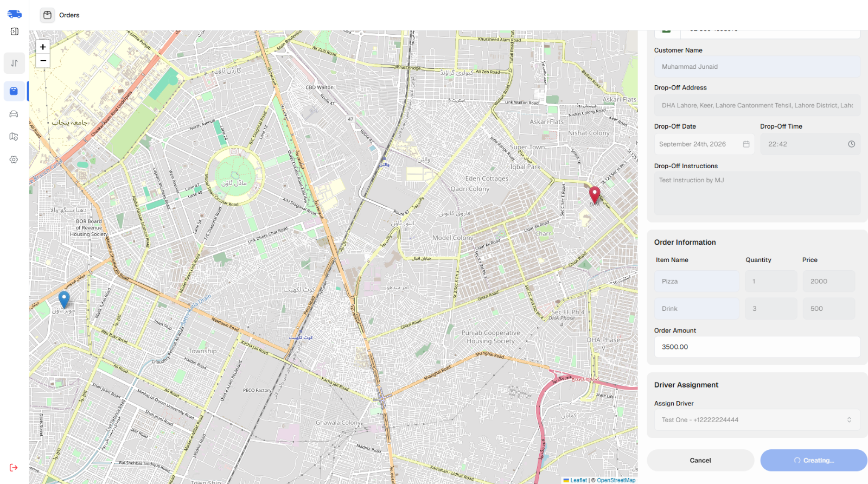Focus the Drop-Off Address field
This screenshot has width=868, height=484.
point(757,105)
